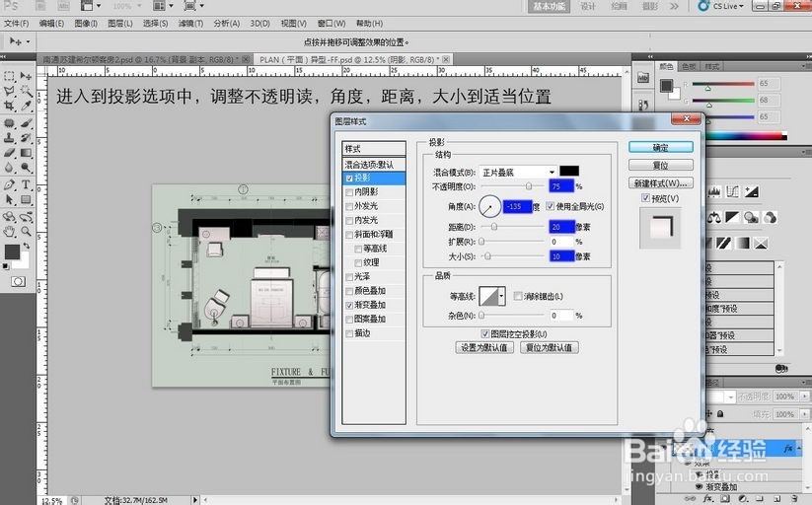
Task: Select the Path Selection tool
Action: pyautogui.click(x=9, y=200)
